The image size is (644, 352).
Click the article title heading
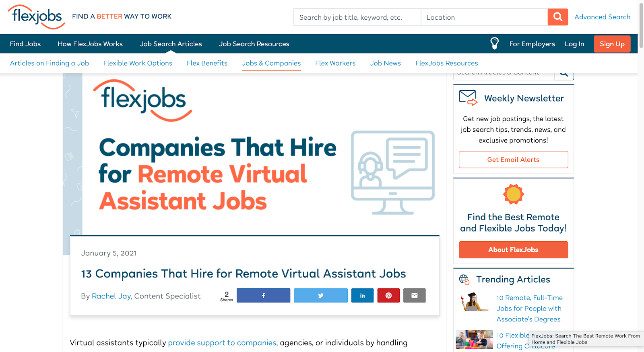coord(244,274)
